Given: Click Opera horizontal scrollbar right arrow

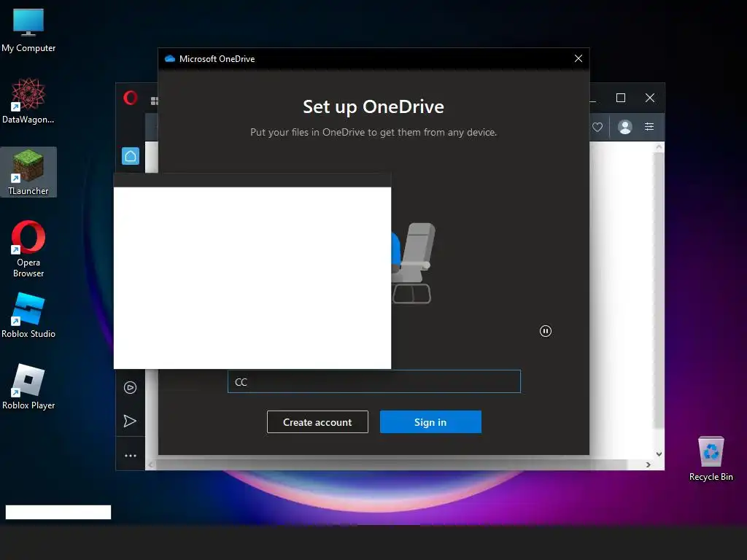Looking at the screenshot, I should [x=649, y=464].
